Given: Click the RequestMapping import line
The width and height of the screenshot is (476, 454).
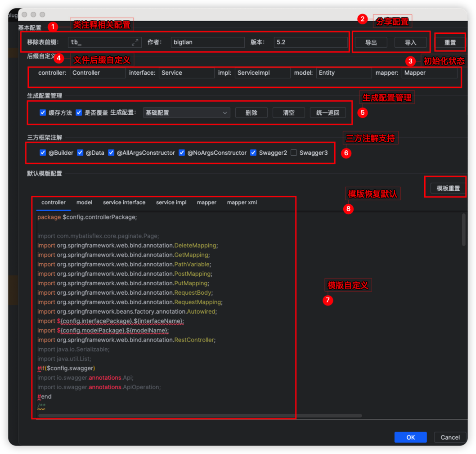Looking at the screenshot, I should point(130,302).
